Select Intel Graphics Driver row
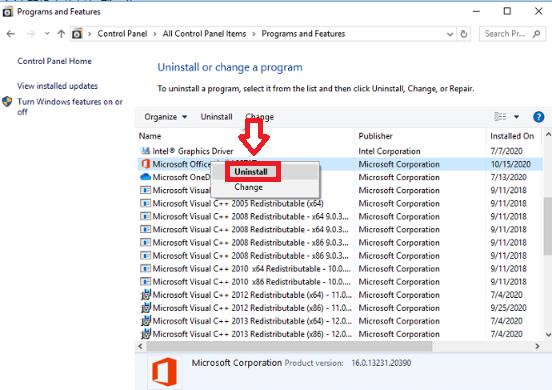Viewport: 552px width, 390px height. pyautogui.click(x=340, y=151)
